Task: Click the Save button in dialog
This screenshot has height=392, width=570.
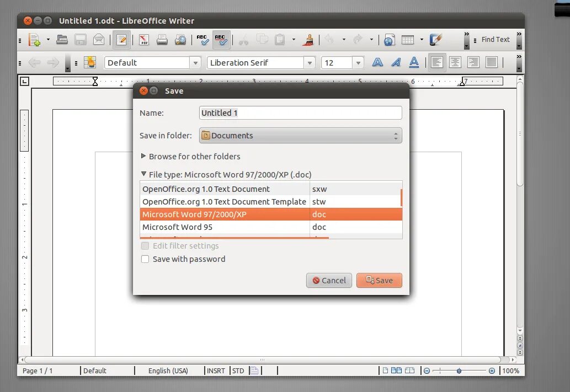Action: click(379, 281)
